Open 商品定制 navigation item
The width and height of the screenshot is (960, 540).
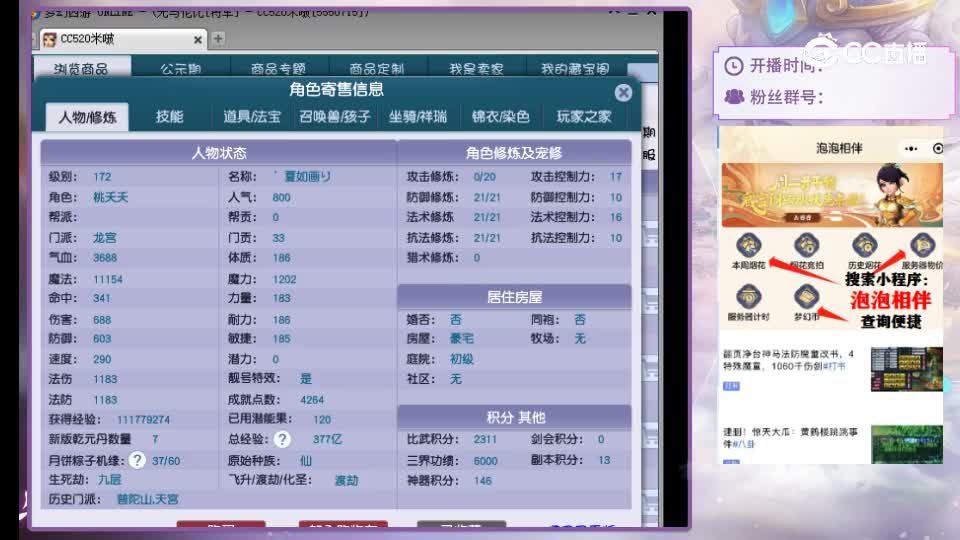click(377, 68)
